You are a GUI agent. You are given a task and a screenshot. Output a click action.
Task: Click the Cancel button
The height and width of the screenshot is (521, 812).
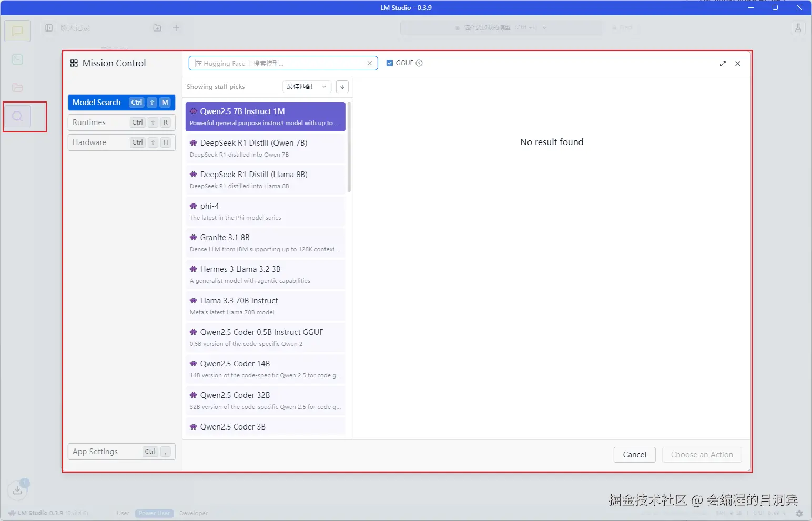point(635,455)
